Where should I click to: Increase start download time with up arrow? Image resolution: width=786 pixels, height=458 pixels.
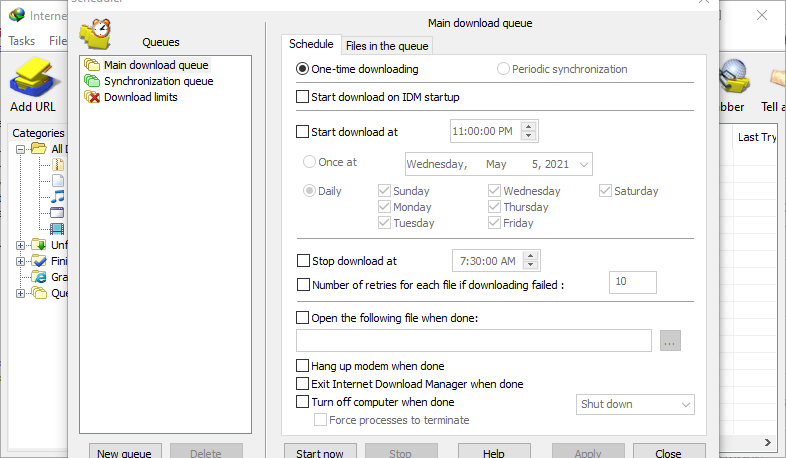pyautogui.click(x=528, y=127)
